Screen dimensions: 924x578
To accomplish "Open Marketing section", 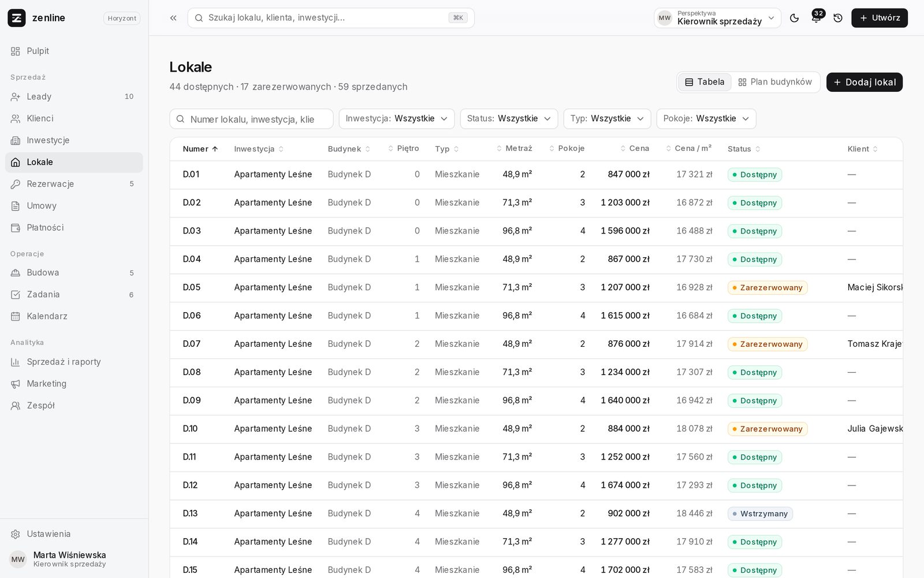I will (x=74, y=384).
